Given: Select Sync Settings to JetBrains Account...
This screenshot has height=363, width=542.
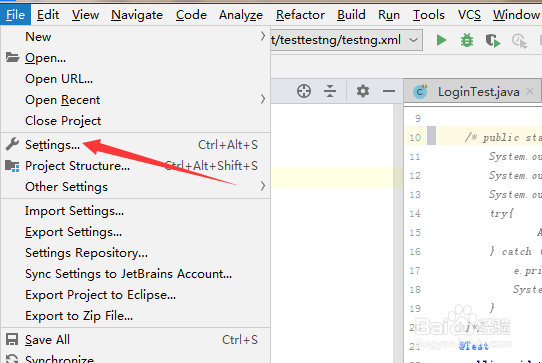Looking at the screenshot, I should tap(136, 274).
